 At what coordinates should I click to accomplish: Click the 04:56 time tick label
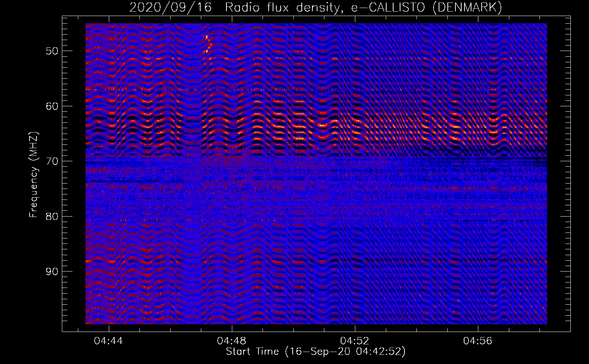(478, 341)
